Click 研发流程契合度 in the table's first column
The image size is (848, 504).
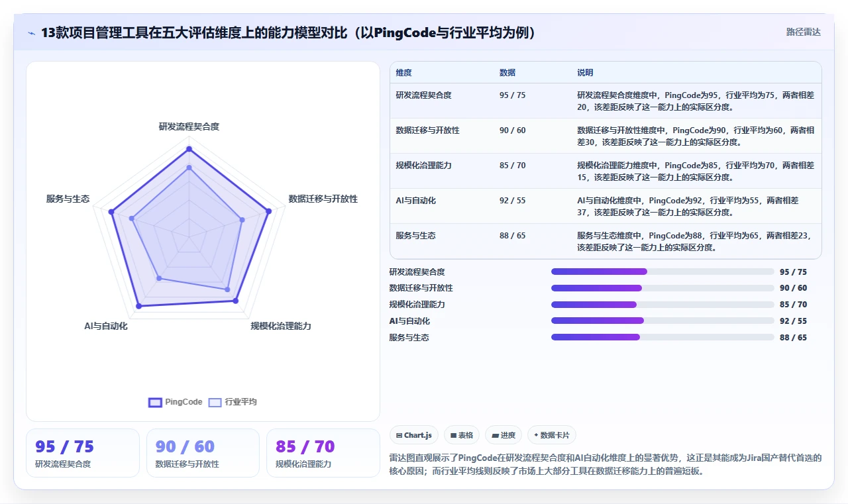(423, 95)
